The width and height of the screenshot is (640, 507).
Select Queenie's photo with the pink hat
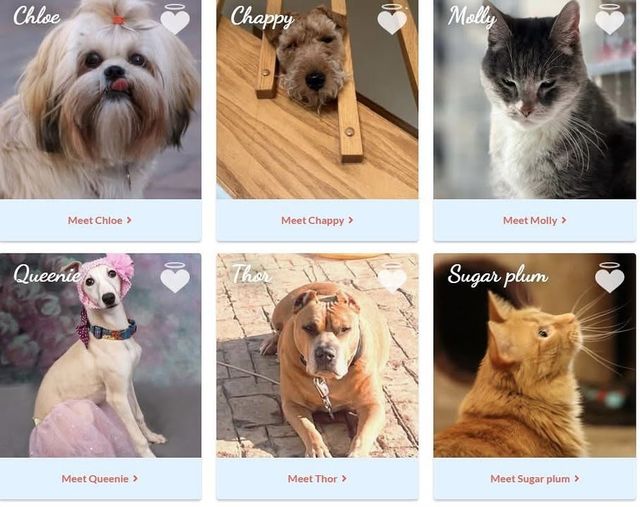pyautogui.click(x=100, y=355)
